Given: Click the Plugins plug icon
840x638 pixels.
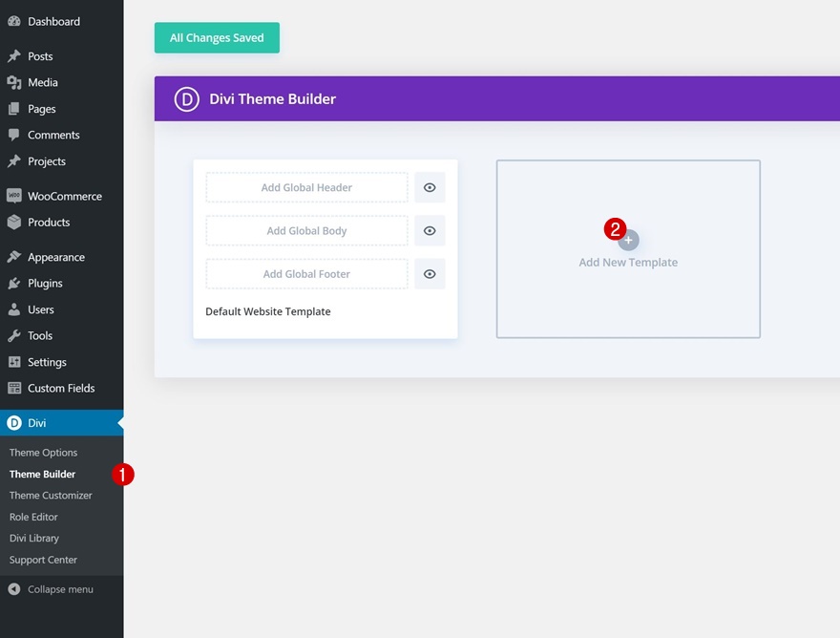Looking at the screenshot, I should (14, 283).
